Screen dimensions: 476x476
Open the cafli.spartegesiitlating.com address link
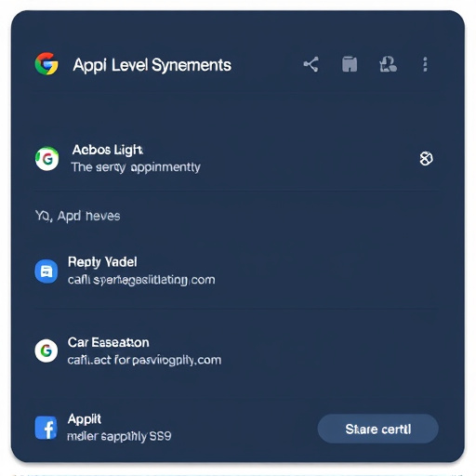[141, 280]
